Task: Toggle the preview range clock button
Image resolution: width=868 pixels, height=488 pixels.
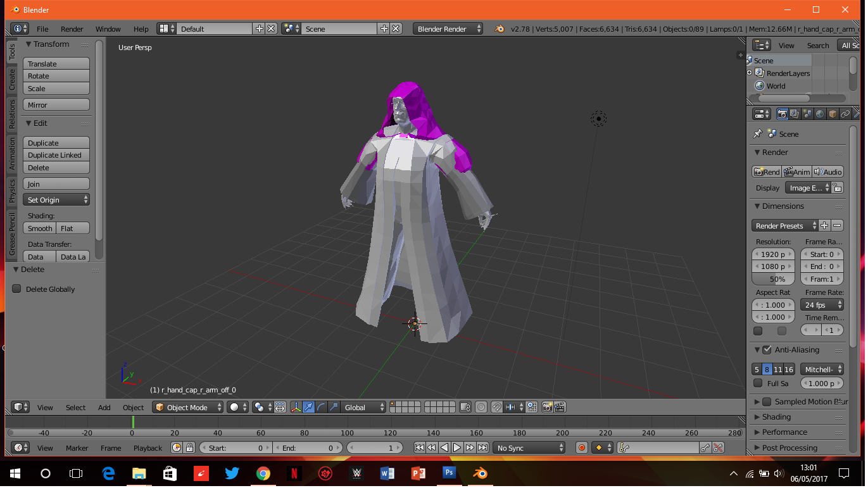Action: pyautogui.click(x=176, y=448)
